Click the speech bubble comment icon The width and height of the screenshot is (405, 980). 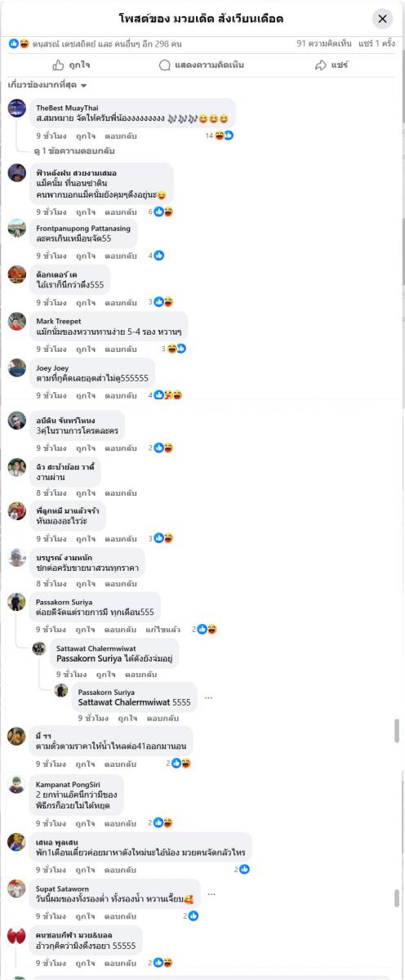click(x=164, y=65)
